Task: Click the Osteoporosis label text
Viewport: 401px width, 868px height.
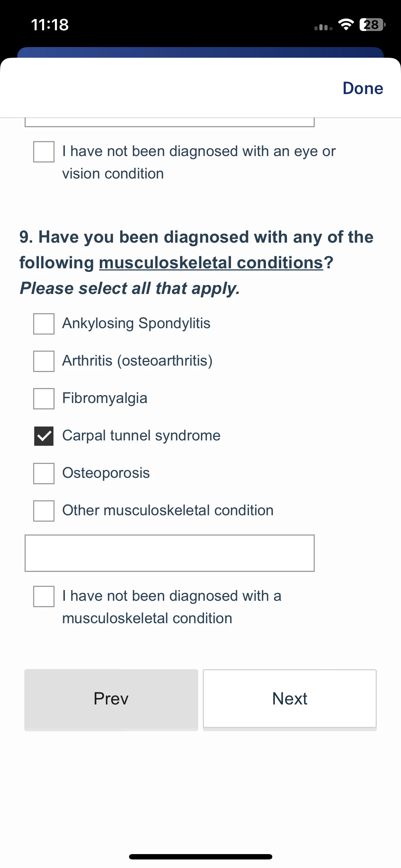Action: [x=106, y=473]
